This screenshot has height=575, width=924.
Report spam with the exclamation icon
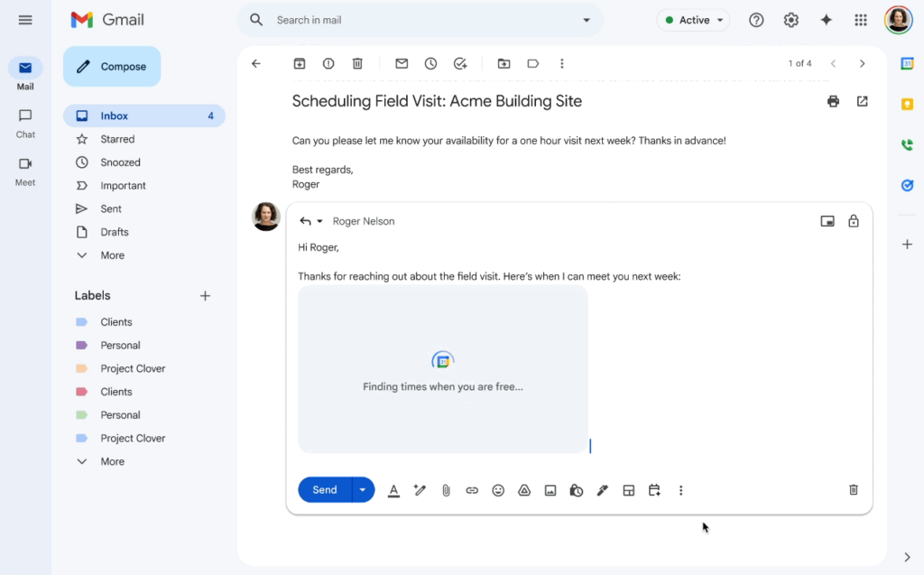(328, 63)
